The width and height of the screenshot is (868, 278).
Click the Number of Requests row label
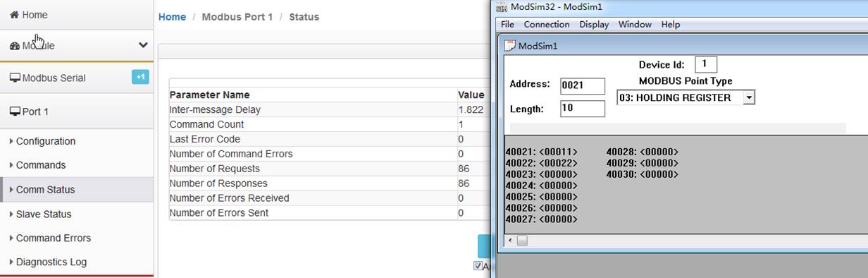point(214,169)
